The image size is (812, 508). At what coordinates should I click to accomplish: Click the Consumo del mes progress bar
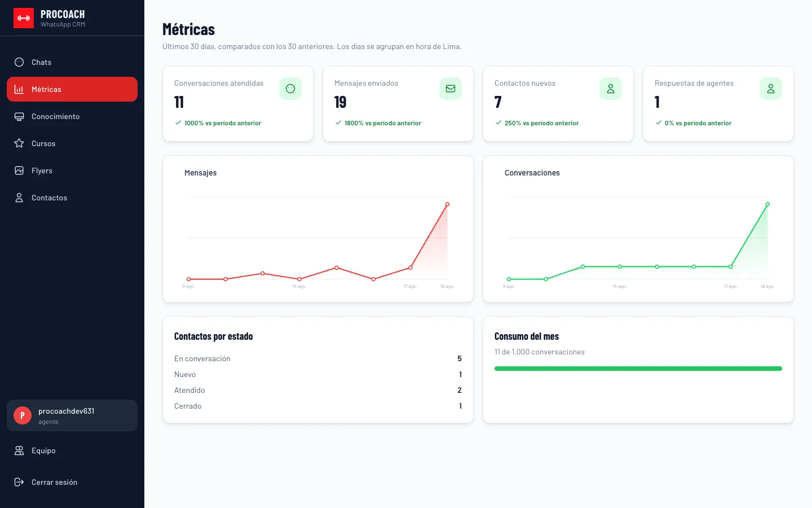tap(638, 369)
